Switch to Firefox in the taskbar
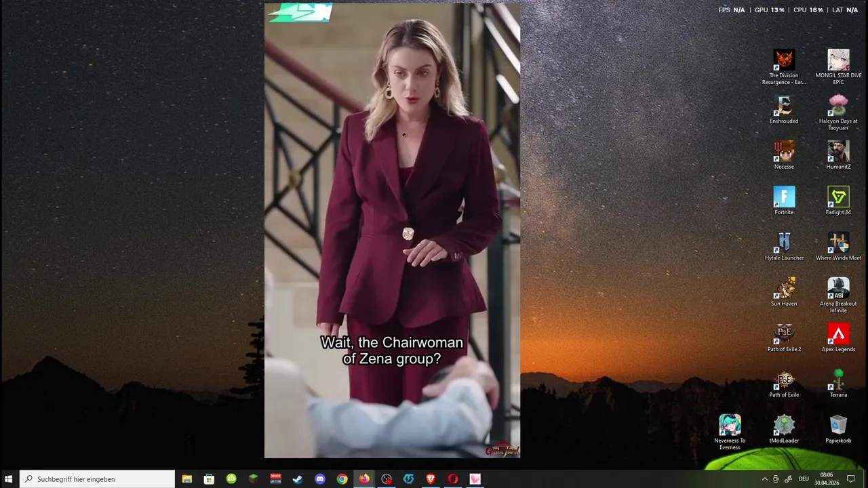 point(364,479)
